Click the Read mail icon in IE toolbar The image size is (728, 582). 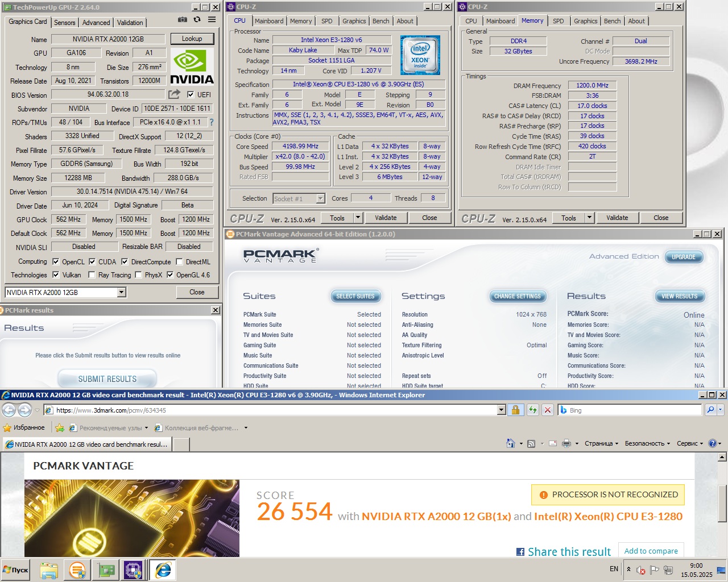click(x=553, y=443)
